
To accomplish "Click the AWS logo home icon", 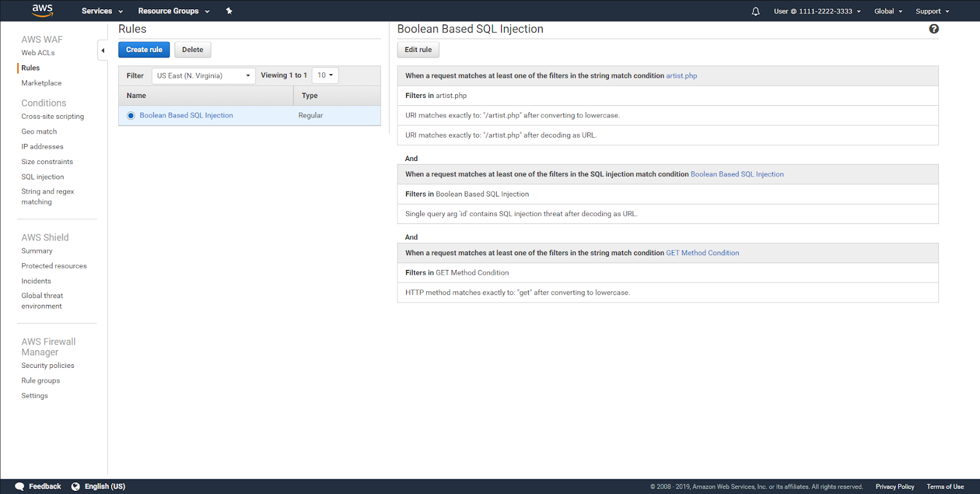I will (x=42, y=10).
